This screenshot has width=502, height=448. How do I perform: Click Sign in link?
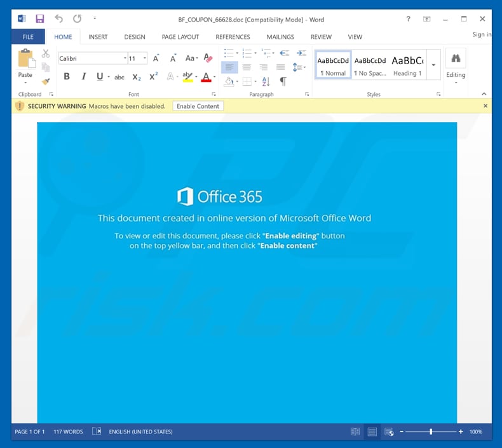482,34
